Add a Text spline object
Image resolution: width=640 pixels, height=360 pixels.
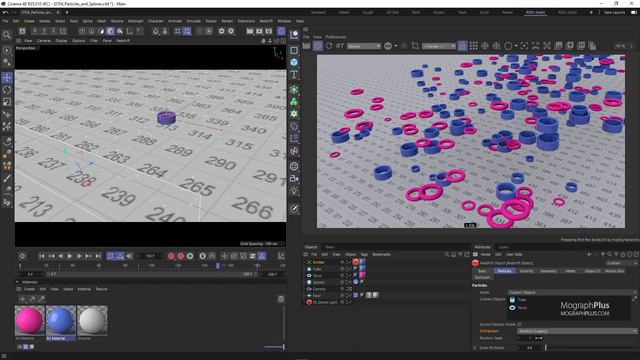[x=294, y=74]
